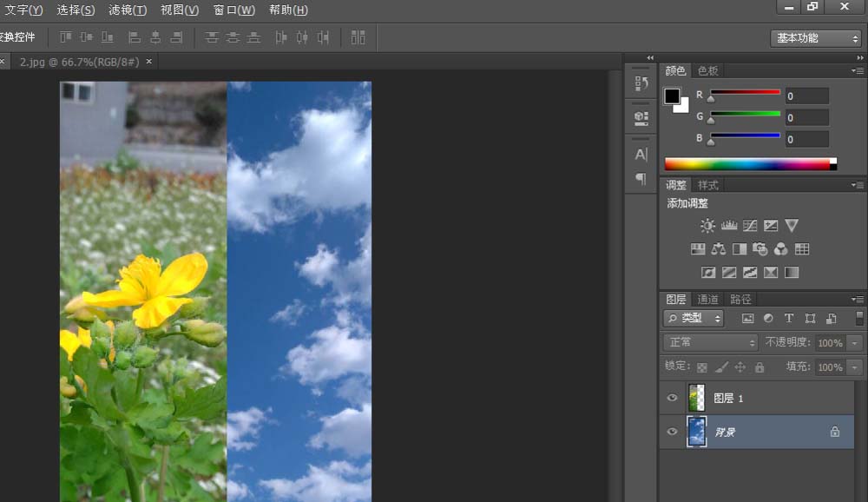Enable lock transparent pixels in the Layers panel

(x=703, y=367)
